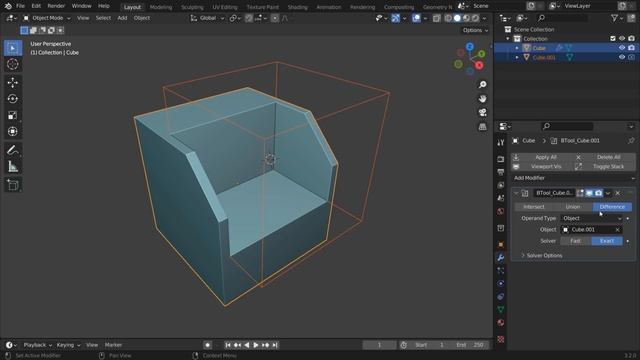
Task: Choose the Add Cube tool
Action: [x=13, y=185]
